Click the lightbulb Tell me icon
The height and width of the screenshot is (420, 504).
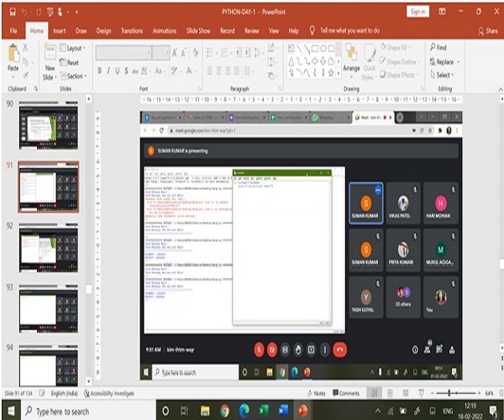pyautogui.click(x=312, y=30)
